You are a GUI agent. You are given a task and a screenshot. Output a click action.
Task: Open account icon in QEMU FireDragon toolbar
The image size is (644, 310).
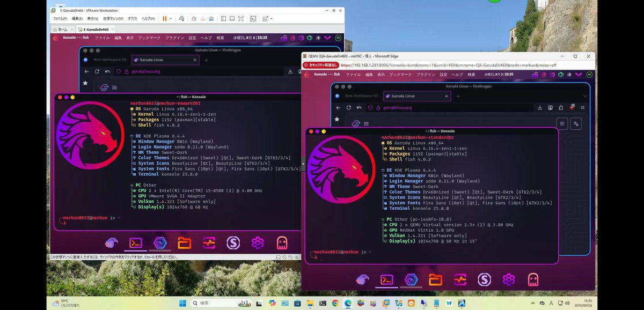(x=551, y=107)
